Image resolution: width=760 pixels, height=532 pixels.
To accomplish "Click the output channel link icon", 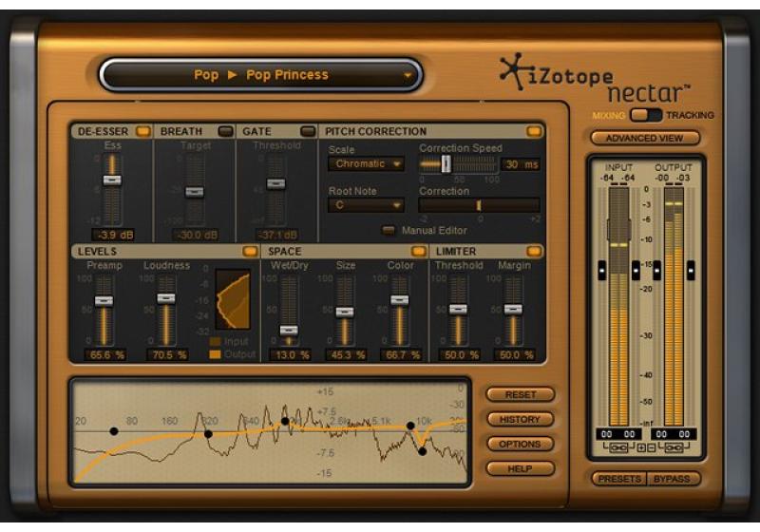I will pyautogui.click(x=674, y=447).
